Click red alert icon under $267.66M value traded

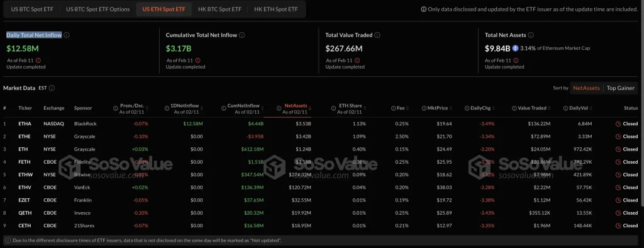click(x=357, y=60)
